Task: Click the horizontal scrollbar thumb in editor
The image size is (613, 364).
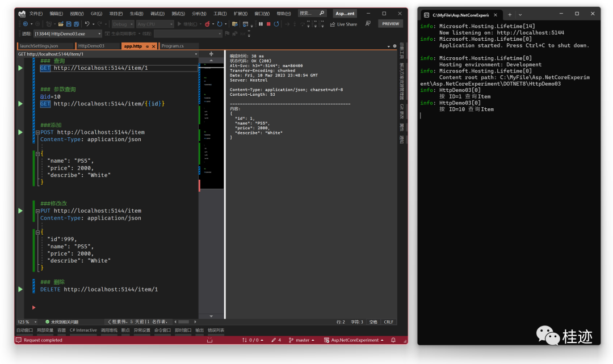Action: [x=184, y=322]
